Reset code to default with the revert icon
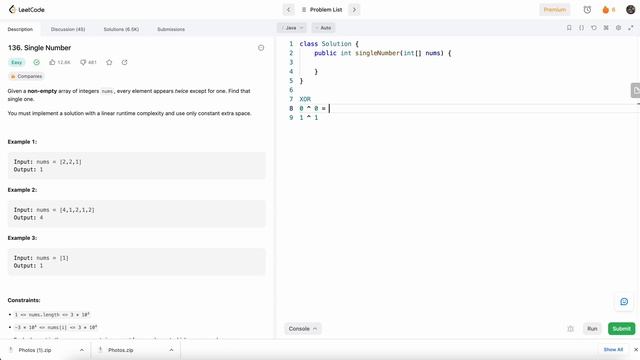 [x=593, y=28]
